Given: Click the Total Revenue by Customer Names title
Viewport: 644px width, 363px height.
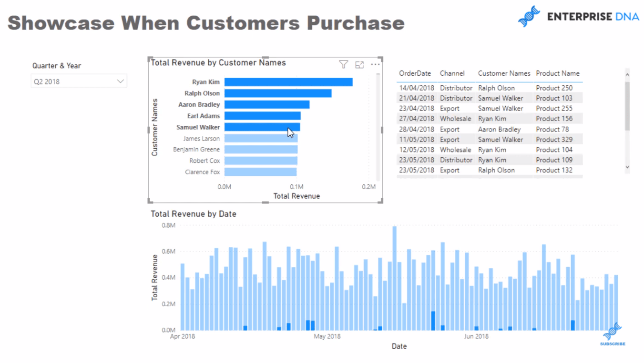Looking at the screenshot, I should click(x=218, y=63).
